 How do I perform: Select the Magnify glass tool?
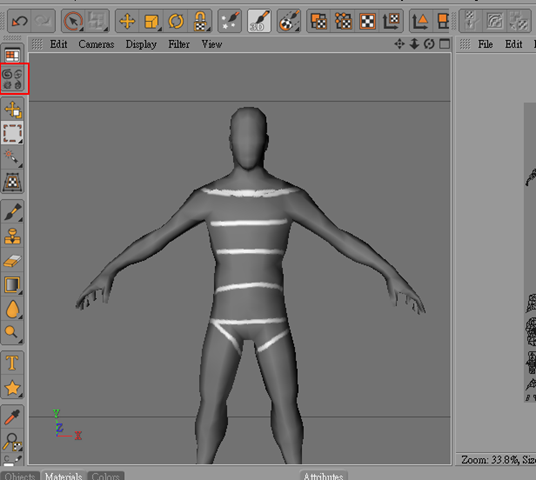(12, 332)
